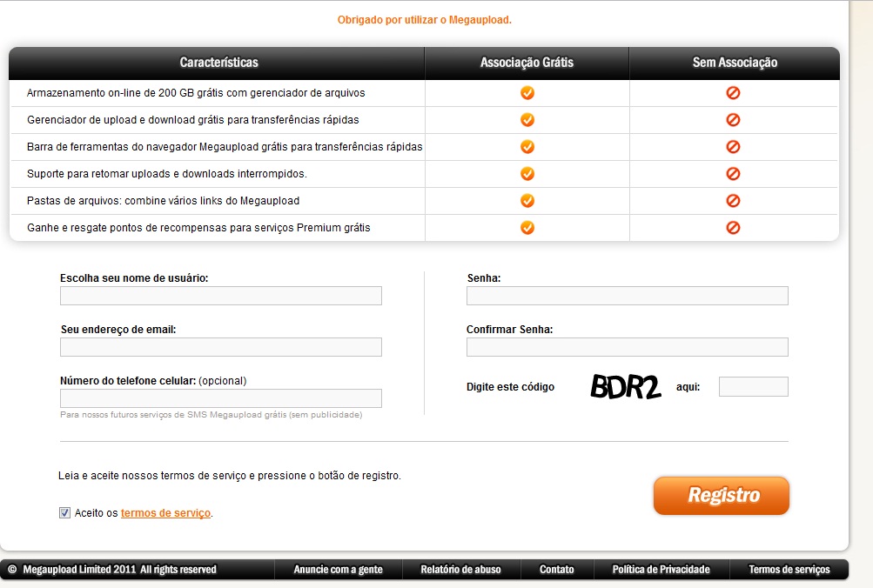Open 'Anuncie com a gente' footer link
This screenshot has height=588, width=873.
tap(338, 570)
